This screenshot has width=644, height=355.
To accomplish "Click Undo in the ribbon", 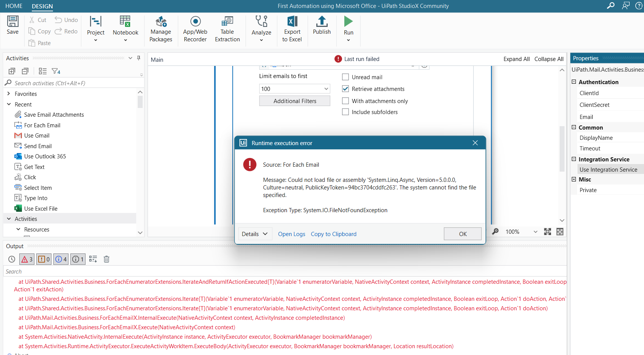I will click(66, 20).
